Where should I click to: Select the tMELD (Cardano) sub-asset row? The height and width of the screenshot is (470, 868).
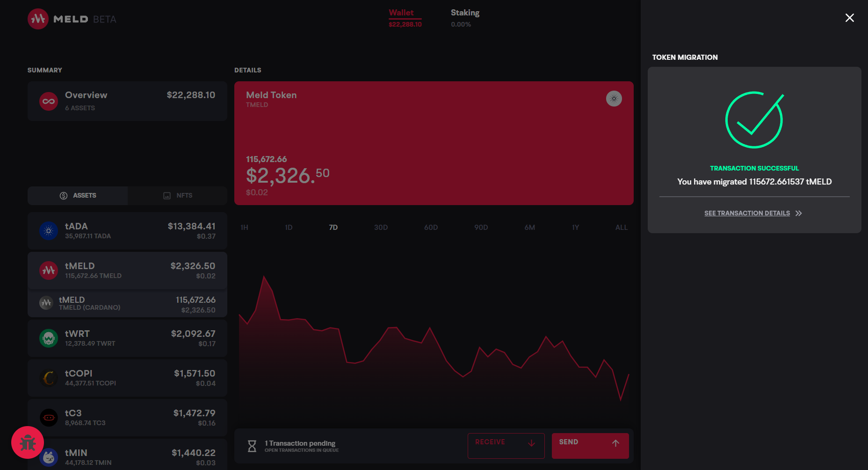click(x=127, y=303)
